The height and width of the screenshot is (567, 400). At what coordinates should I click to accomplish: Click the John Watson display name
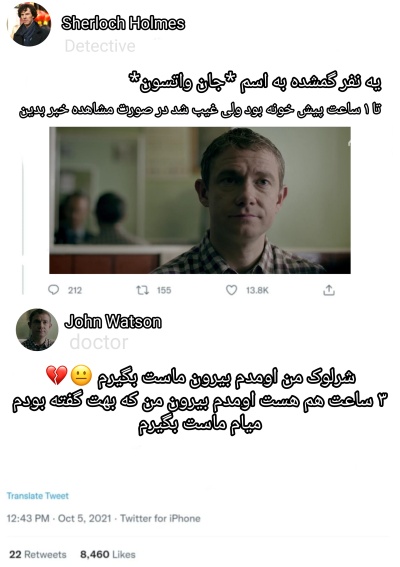click(113, 321)
